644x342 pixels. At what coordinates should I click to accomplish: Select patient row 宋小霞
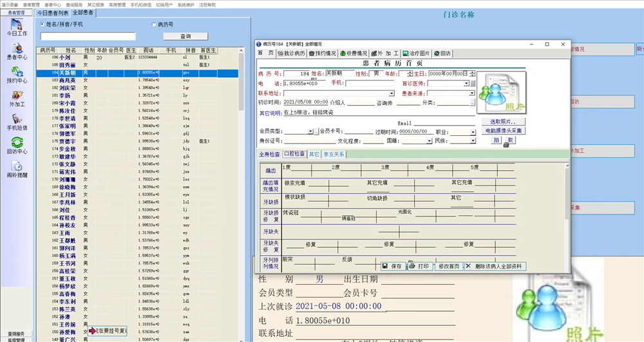point(138,104)
